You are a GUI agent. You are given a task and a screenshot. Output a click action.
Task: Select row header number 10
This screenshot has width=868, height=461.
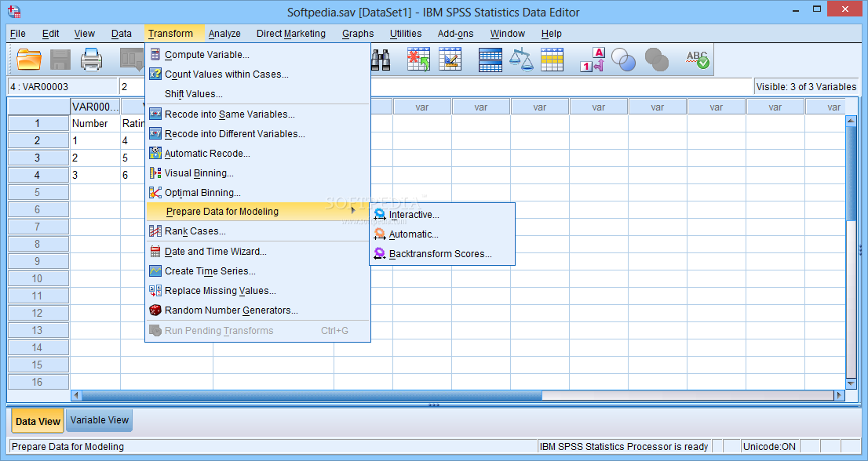(38, 278)
